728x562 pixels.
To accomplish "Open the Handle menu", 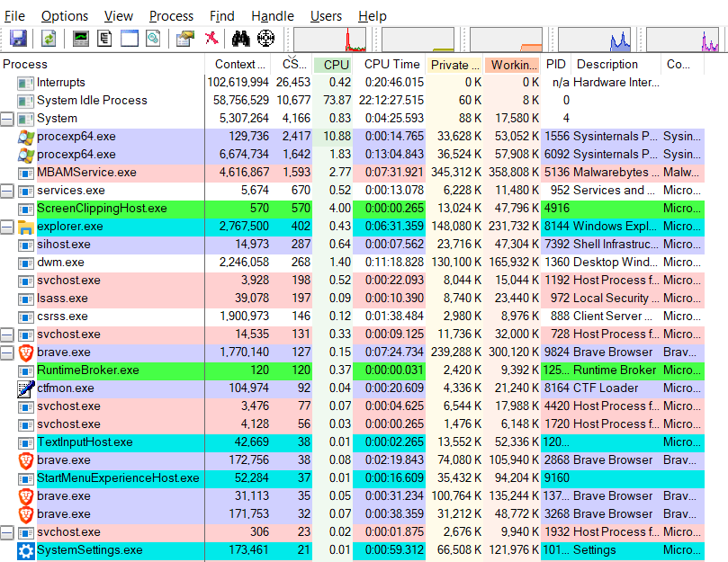I will pyautogui.click(x=273, y=16).
